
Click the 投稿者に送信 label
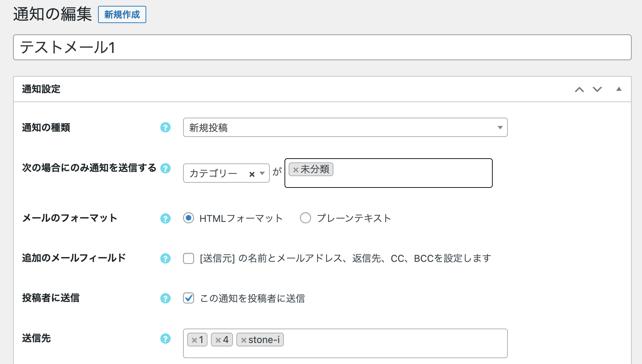pyautogui.click(x=51, y=298)
